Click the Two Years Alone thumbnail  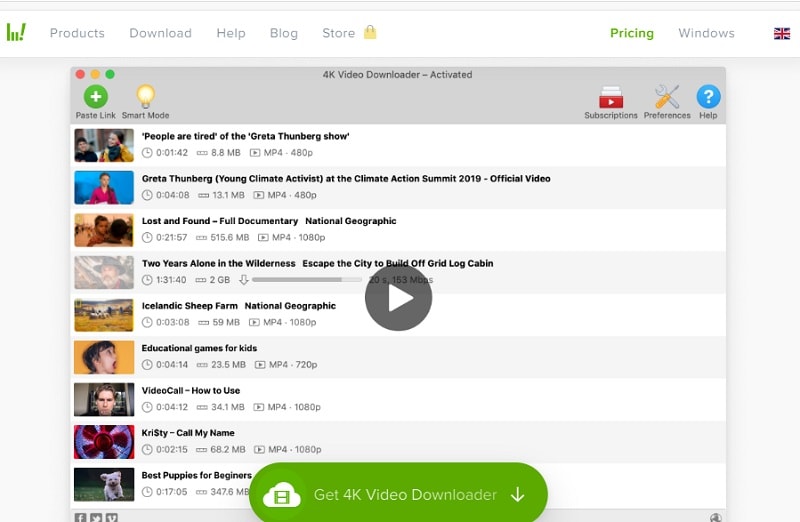click(x=104, y=272)
